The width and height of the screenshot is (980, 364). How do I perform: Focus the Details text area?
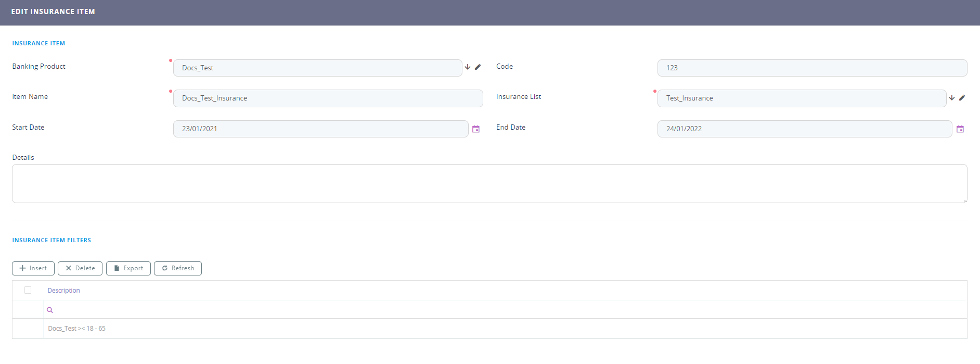489,184
